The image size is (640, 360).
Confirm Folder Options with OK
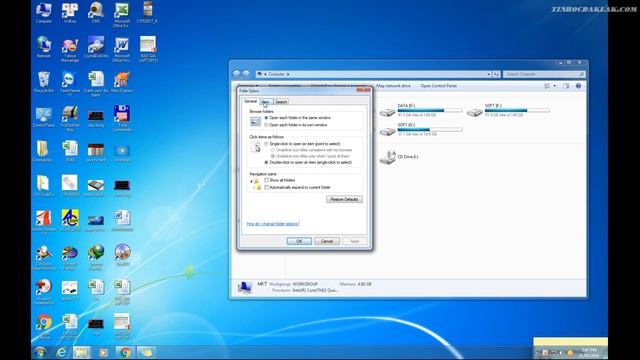pyautogui.click(x=299, y=241)
